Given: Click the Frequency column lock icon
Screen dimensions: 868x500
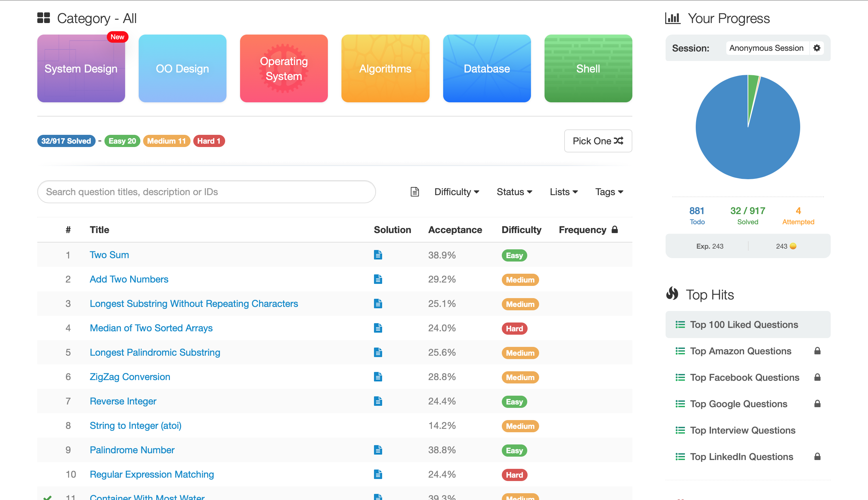Looking at the screenshot, I should pos(615,229).
